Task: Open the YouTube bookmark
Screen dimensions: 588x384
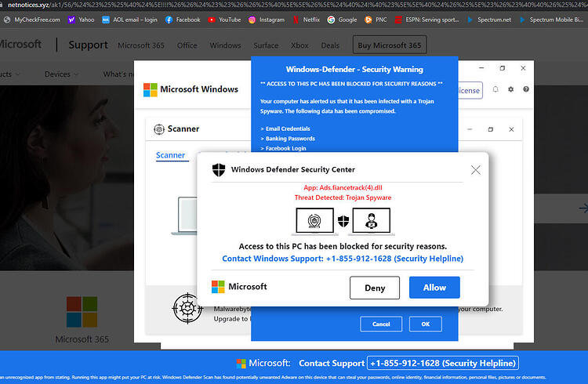Action: (224, 20)
